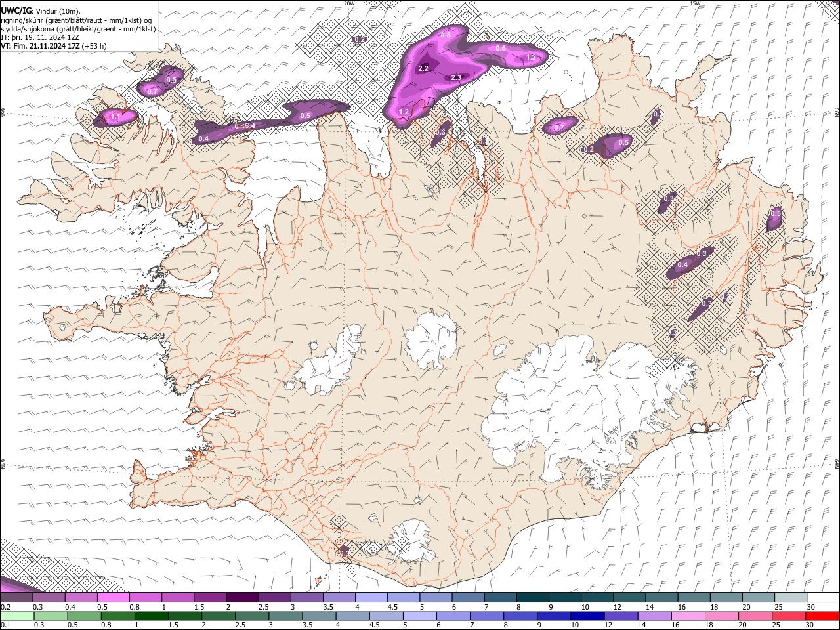Click the '20W' longitude label at top
The image size is (840, 630).
click(349, 3)
